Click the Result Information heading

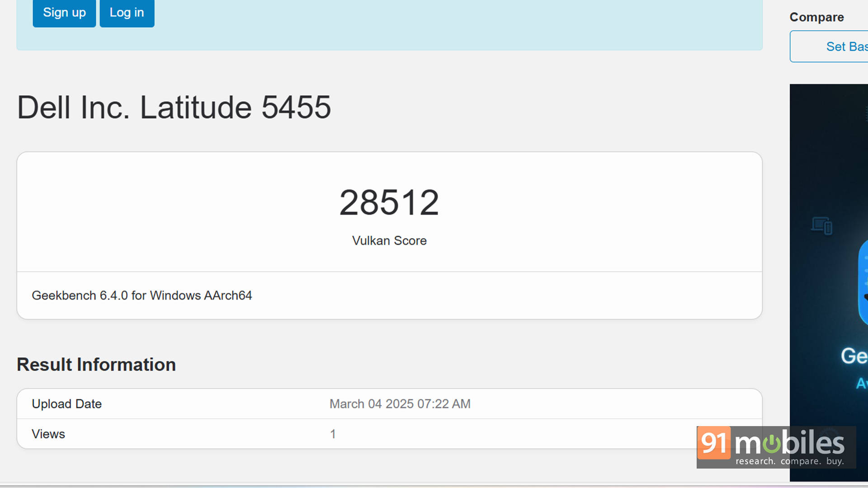coord(96,365)
